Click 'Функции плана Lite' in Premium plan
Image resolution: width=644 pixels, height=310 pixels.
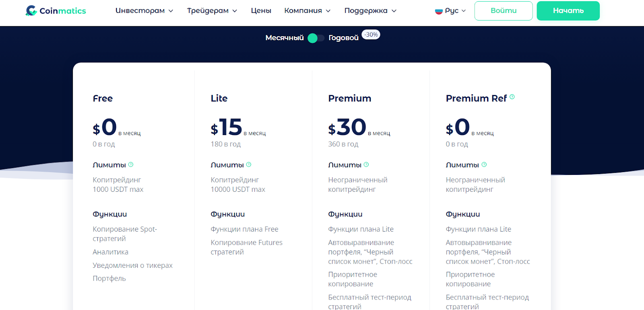coord(361,229)
